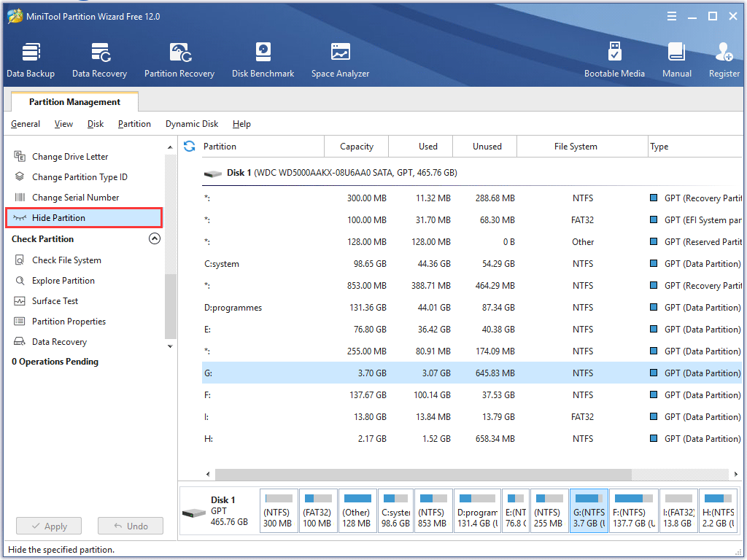747x560 pixels.
Task: Select the G: partition row
Action: coord(472,373)
